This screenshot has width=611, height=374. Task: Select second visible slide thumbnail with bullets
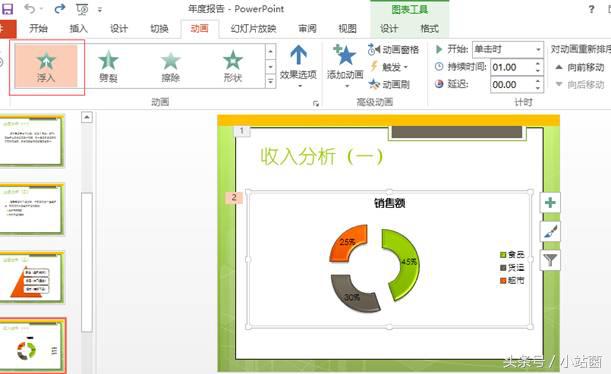pos(32,210)
